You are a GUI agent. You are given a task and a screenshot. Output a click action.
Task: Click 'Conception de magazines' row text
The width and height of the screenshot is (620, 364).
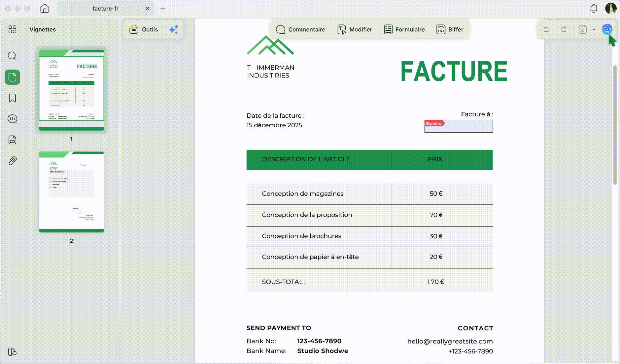click(303, 194)
